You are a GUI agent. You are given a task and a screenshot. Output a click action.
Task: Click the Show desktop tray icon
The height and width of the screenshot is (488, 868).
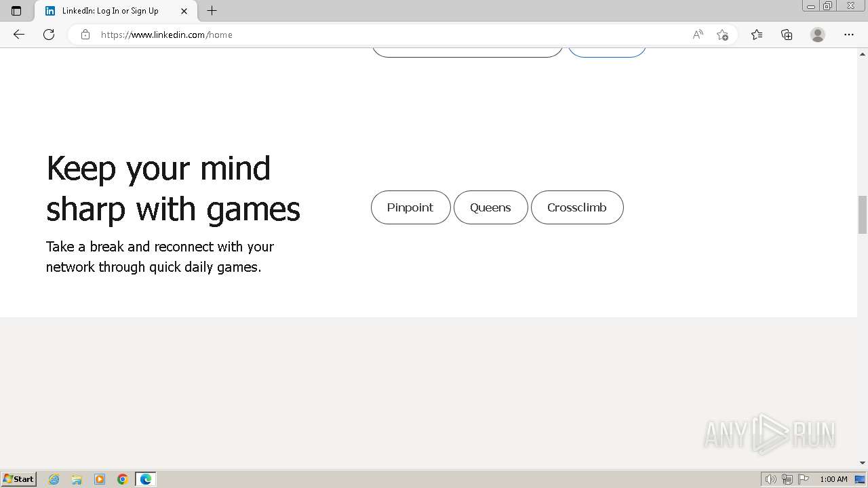[x=860, y=479]
